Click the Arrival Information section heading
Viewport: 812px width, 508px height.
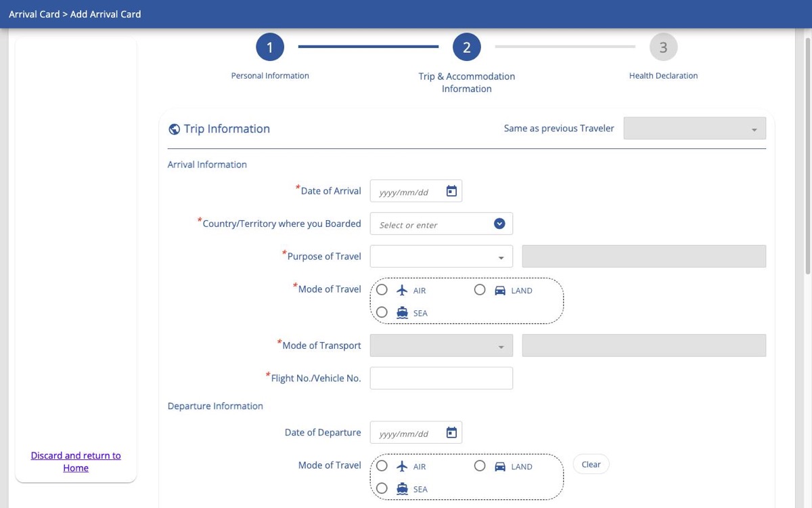tap(207, 165)
